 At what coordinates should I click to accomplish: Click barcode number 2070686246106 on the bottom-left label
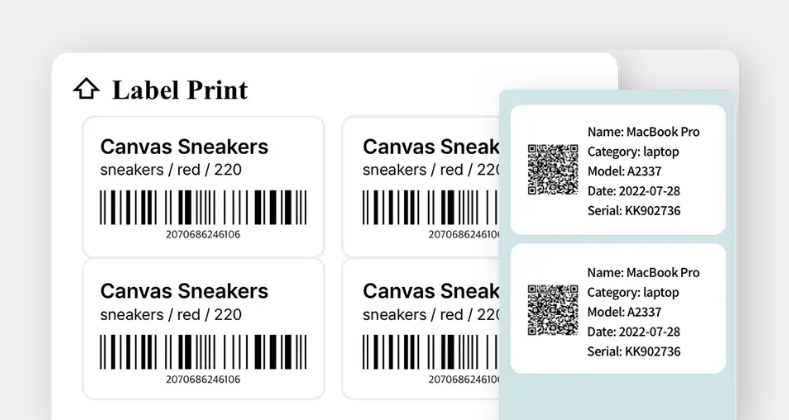(x=203, y=379)
